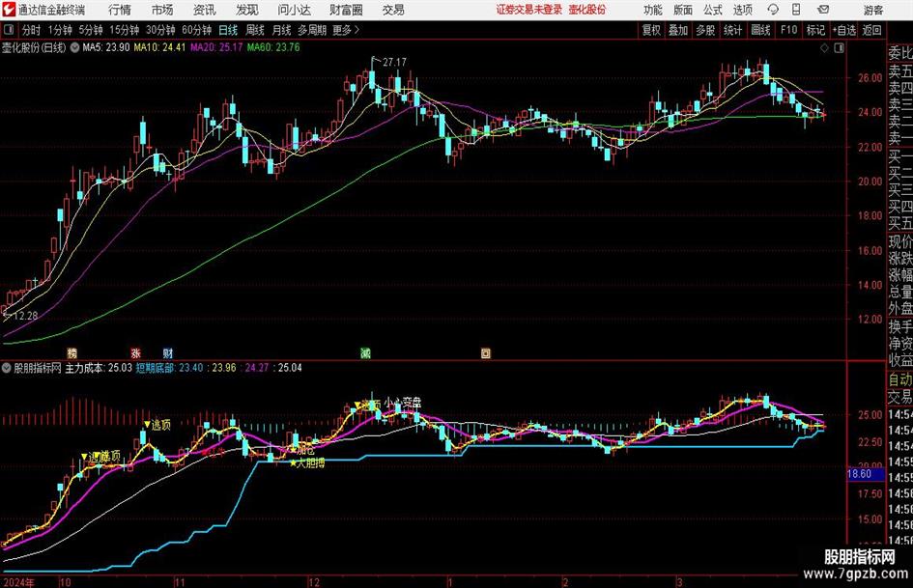Click the 复权 toolbar button
The width and height of the screenshot is (913, 588).
tap(651, 30)
